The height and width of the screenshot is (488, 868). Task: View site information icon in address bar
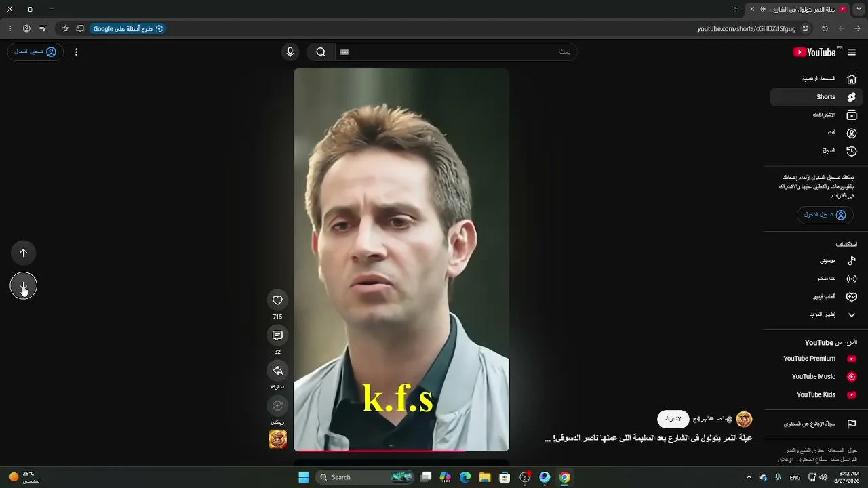tap(806, 28)
